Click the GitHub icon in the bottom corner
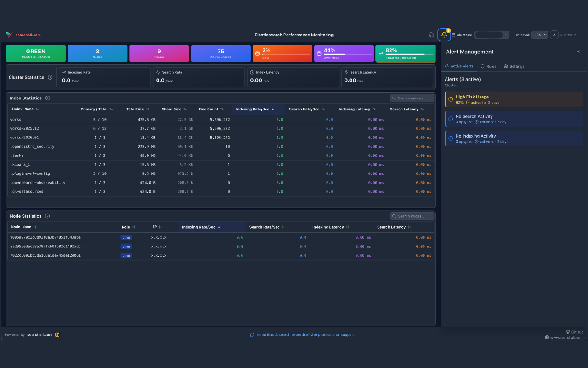This screenshot has width=588, height=368. 568,332
